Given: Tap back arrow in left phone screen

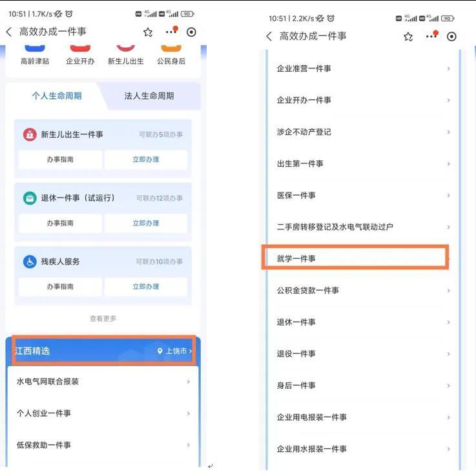Looking at the screenshot, I should point(9,32).
